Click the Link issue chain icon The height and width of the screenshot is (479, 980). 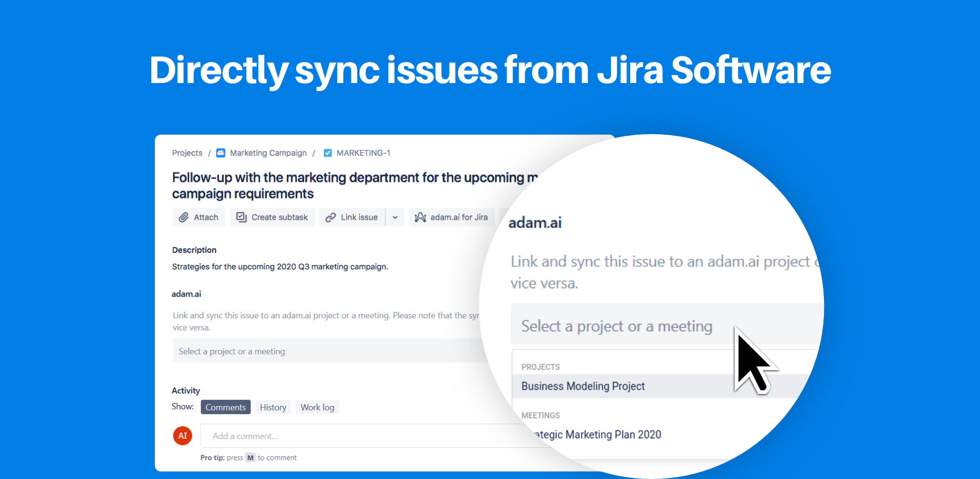[330, 217]
